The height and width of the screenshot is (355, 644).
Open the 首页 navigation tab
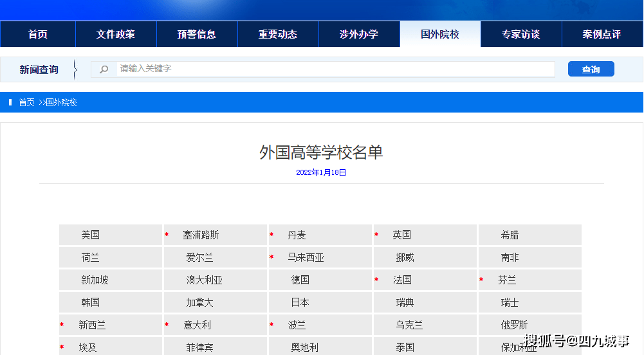point(38,34)
